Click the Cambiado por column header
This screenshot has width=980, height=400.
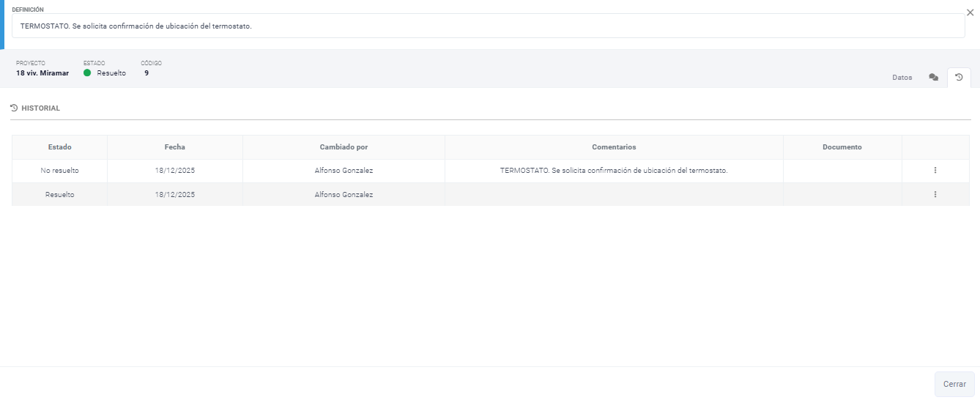coord(344,147)
